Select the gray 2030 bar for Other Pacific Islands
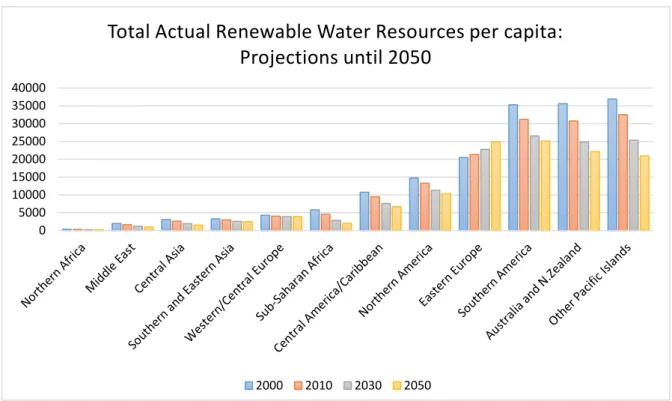672x401 pixels. coord(634,185)
